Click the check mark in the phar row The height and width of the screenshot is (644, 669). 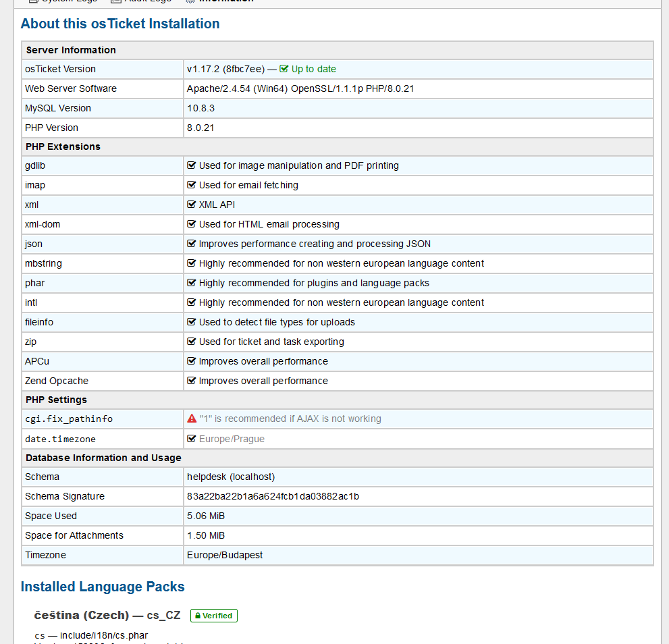[x=192, y=283]
